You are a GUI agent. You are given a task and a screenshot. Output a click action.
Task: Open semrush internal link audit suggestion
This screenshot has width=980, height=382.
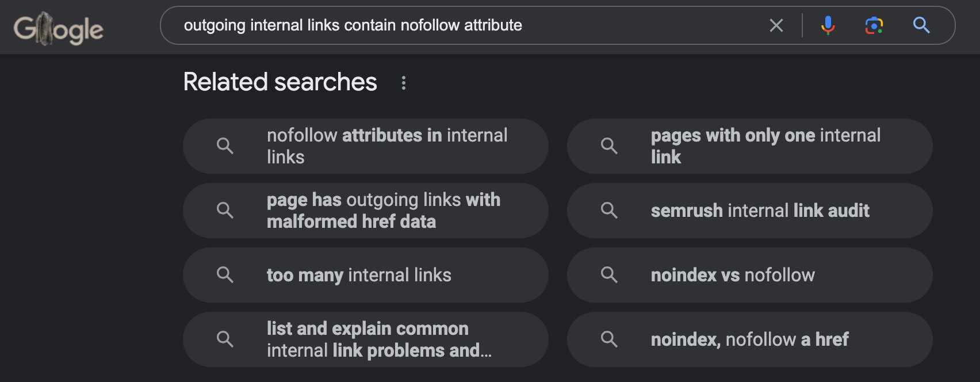pyautogui.click(x=750, y=211)
